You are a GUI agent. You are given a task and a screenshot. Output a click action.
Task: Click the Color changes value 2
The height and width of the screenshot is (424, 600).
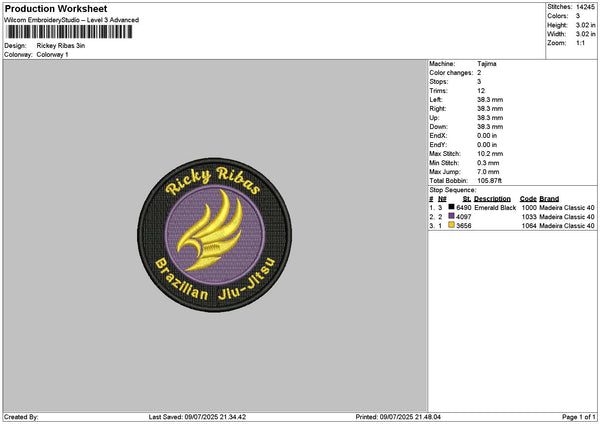(479, 73)
